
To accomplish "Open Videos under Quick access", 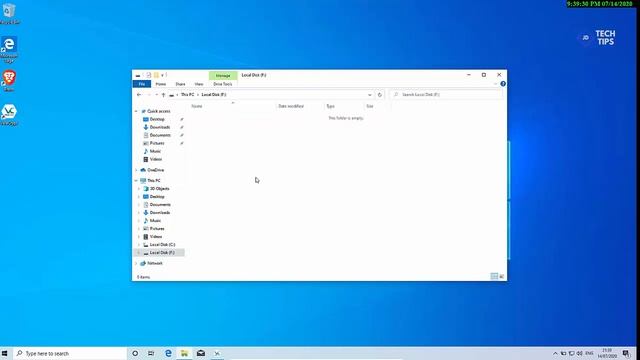I will (156, 159).
